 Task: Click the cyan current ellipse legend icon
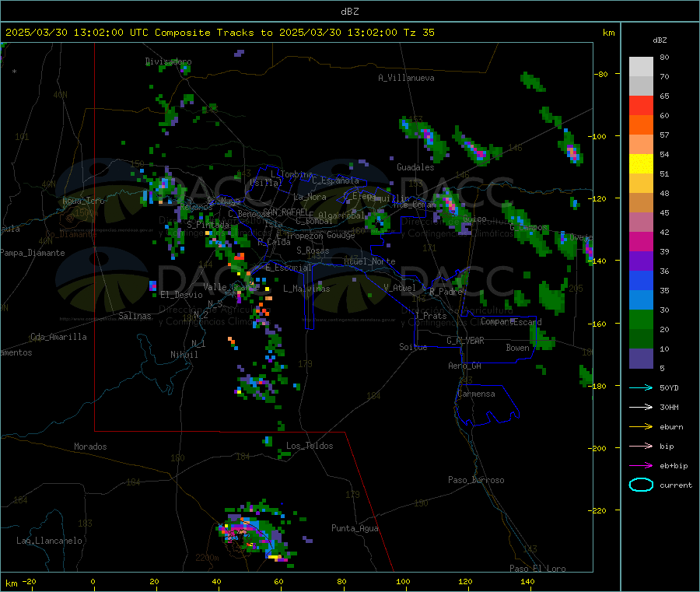pyautogui.click(x=641, y=485)
